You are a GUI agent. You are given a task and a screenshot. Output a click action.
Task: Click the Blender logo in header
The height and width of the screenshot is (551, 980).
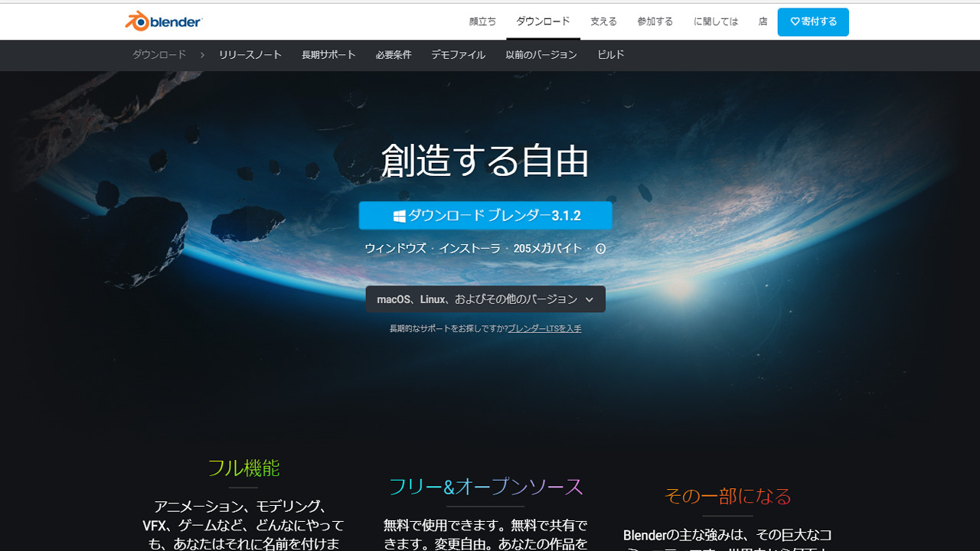coord(164,21)
